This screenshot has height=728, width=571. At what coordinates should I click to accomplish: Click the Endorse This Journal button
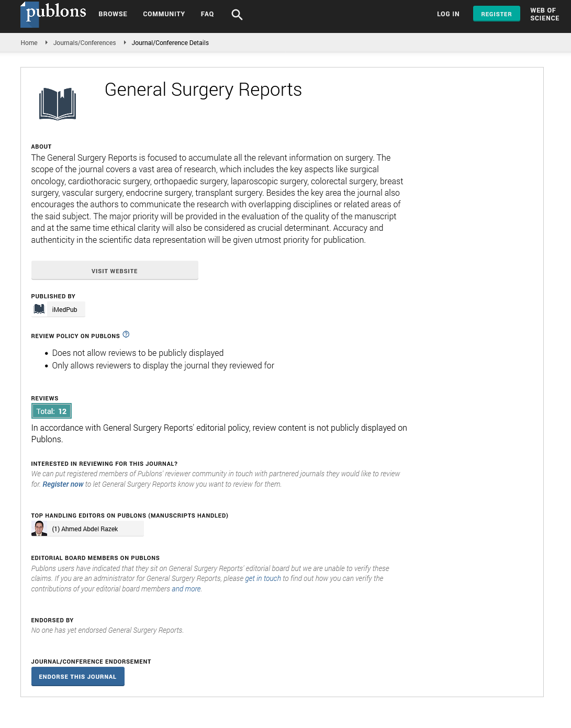pos(77,677)
